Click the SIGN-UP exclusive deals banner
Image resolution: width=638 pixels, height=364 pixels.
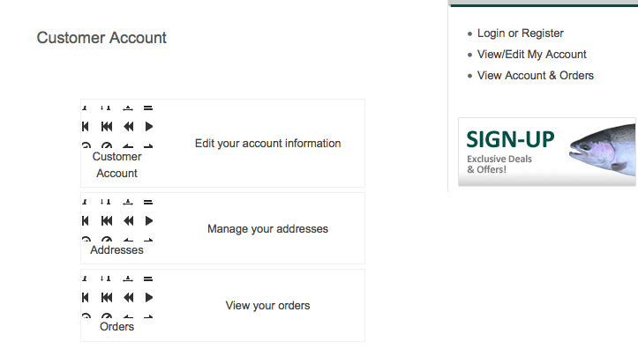[x=545, y=151]
